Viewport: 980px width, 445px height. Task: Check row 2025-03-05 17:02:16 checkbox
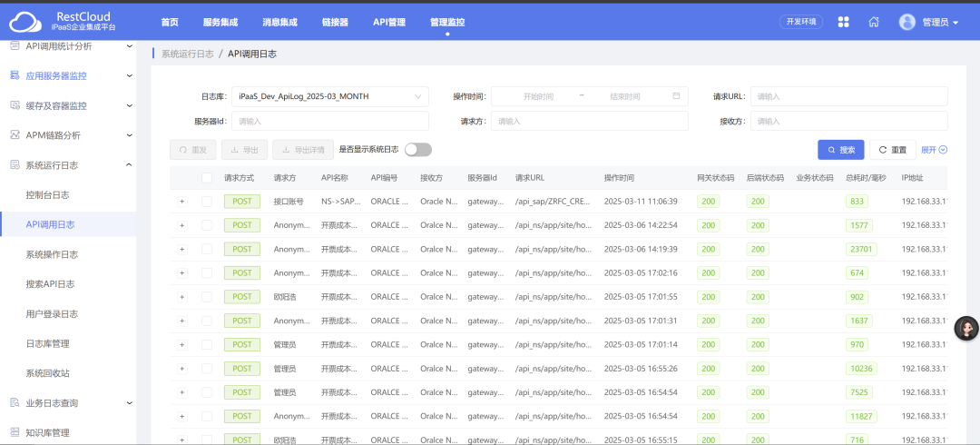[x=207, y=272]
